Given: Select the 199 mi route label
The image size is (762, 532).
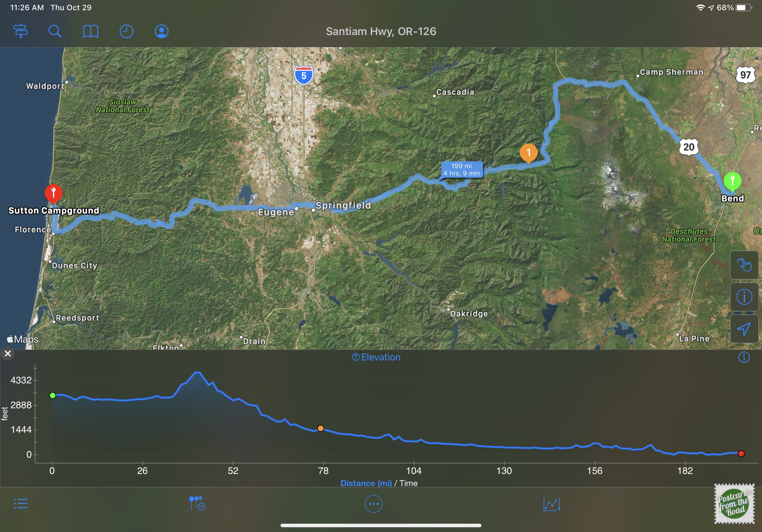Looking at the screenshot, I should click(461, 169).
